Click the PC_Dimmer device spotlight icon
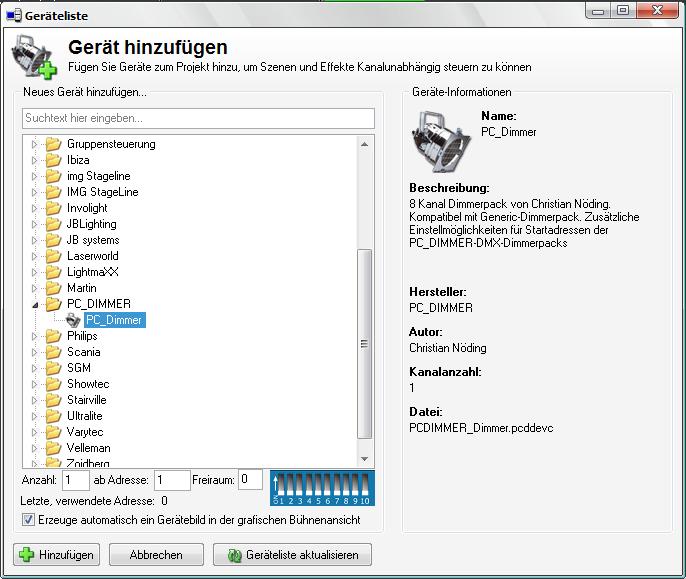Screen dimensions: 686x579 point(74,320)
